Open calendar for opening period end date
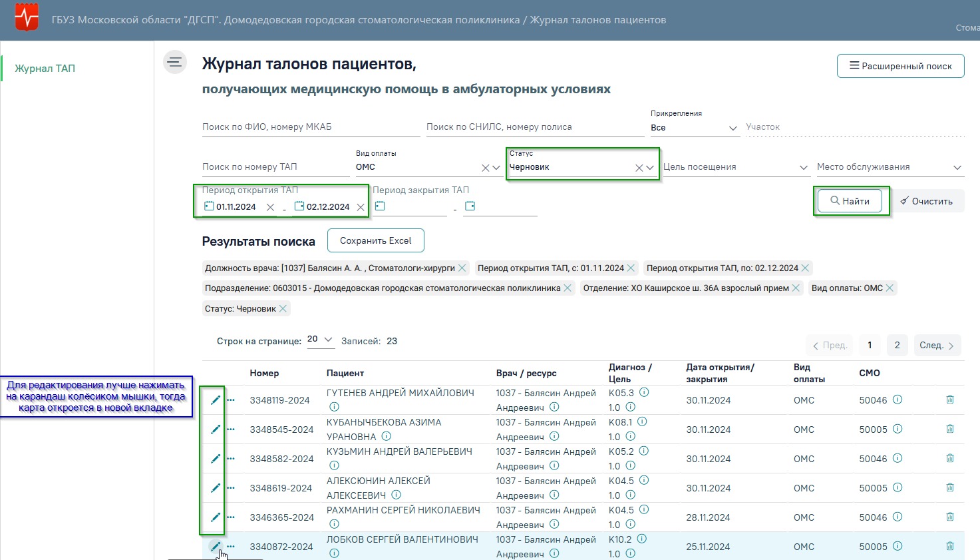 click(299, 206)
